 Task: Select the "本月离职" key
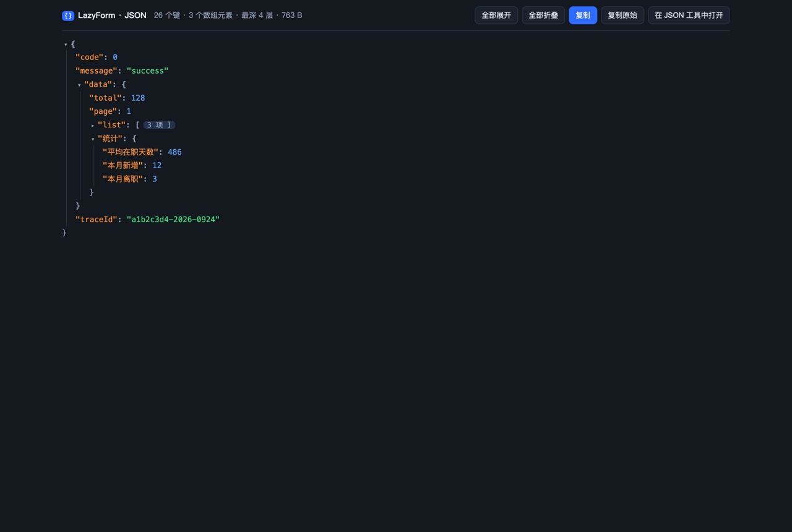[123, 179]
